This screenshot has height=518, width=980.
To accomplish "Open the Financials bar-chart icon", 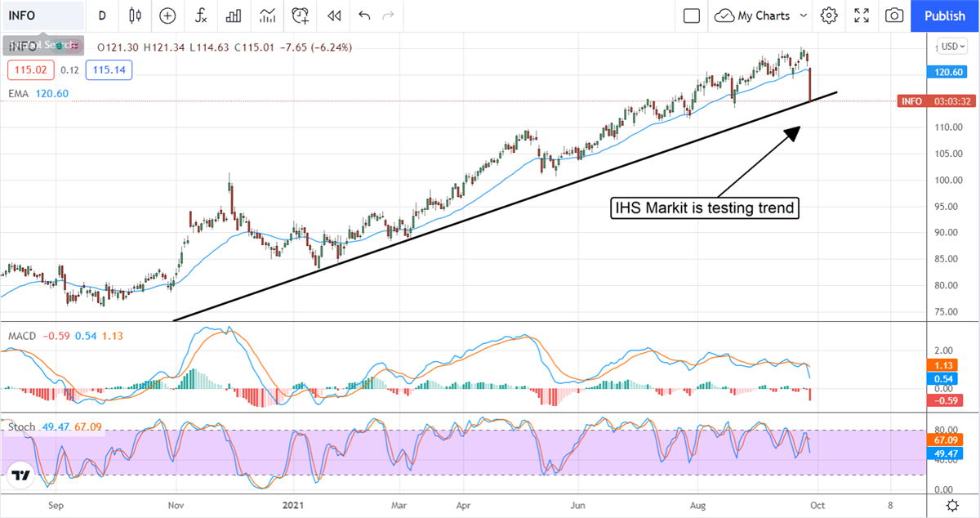I will 234,16.
